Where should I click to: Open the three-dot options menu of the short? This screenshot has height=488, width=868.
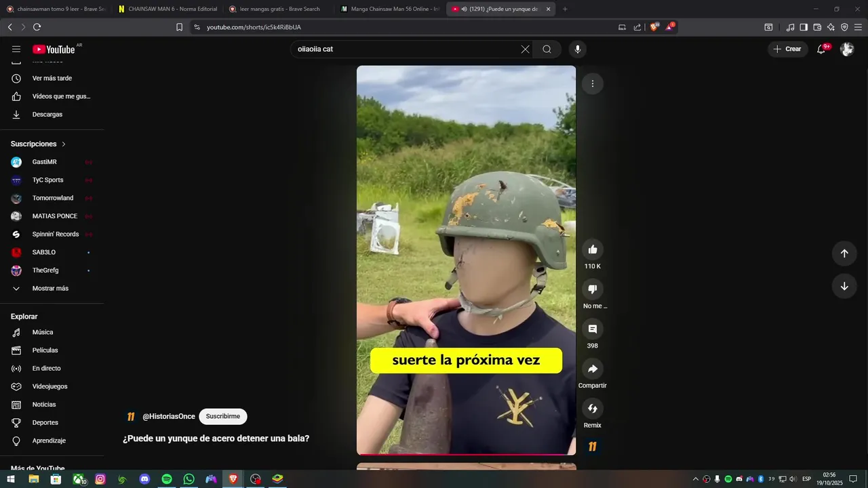pos(593,83)
